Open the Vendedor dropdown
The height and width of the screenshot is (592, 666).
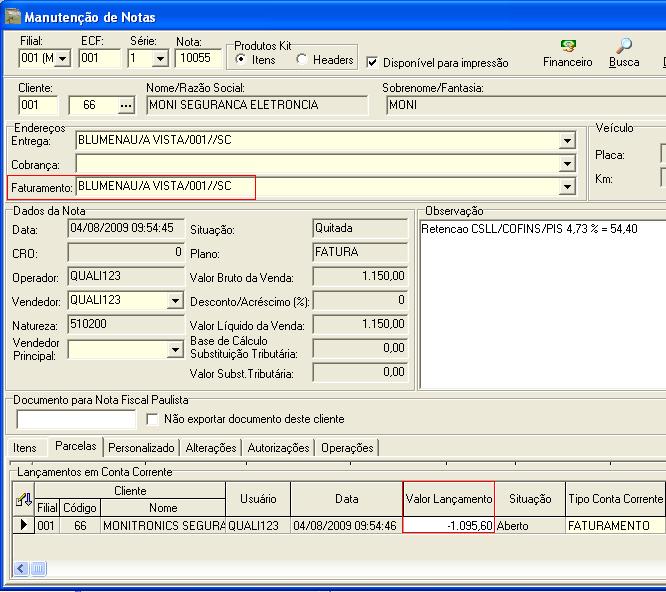point(175,301)
